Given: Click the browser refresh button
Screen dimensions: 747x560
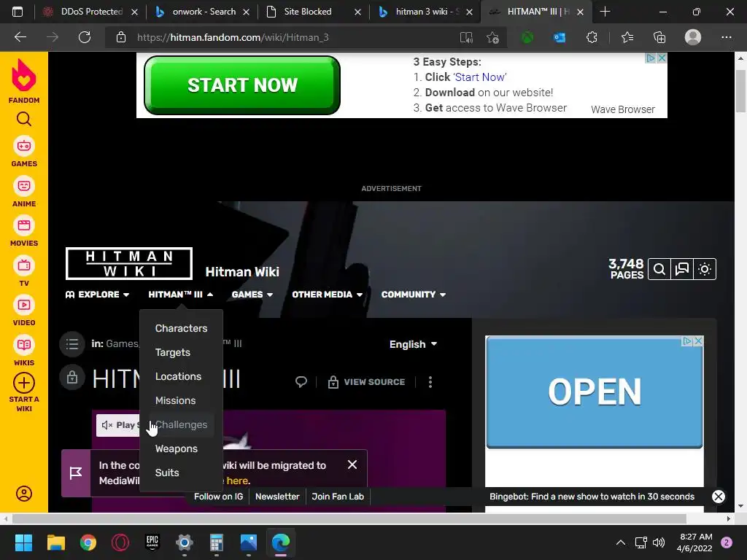Looking at the screenshot, I should [x=85, y=37].
